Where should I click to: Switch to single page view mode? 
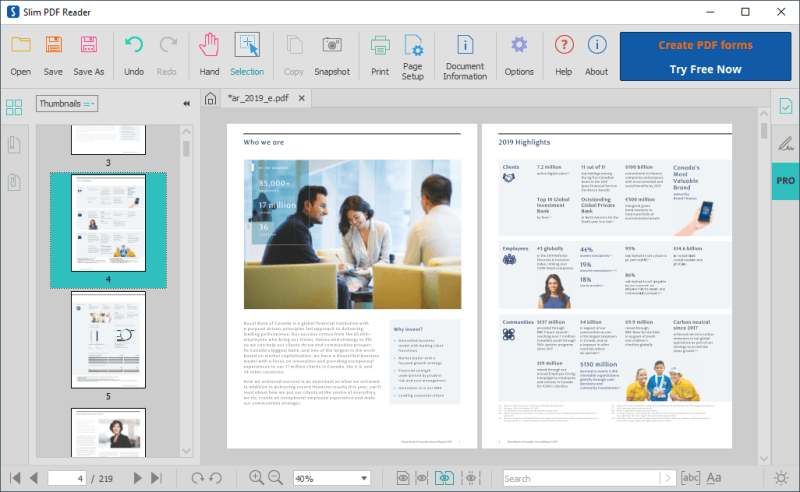[x=403, y=478]
